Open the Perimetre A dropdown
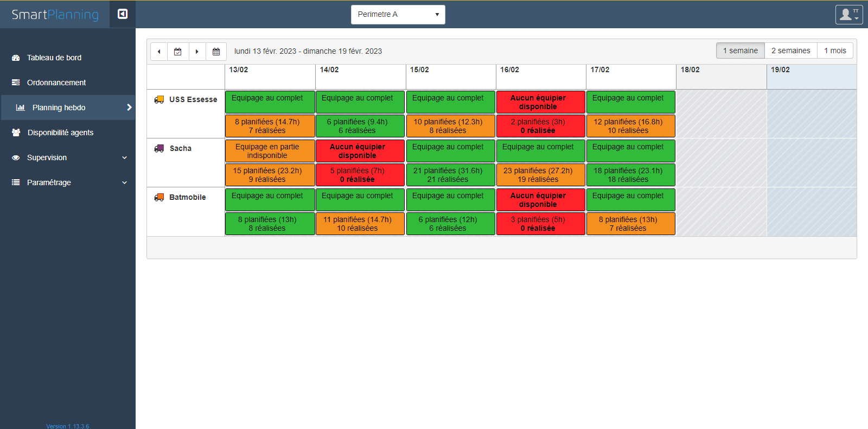 [398, 15]
